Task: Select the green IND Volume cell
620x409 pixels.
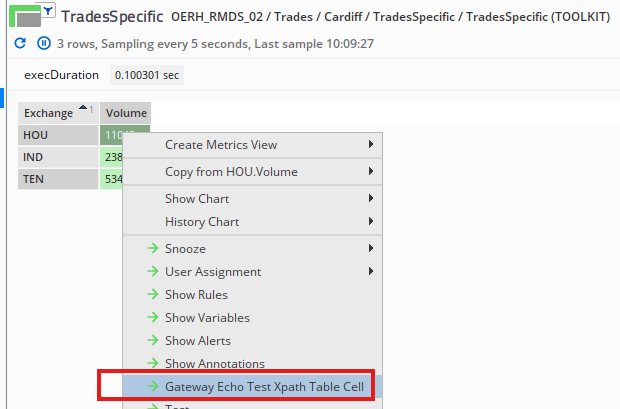Action: pos(110,157)
